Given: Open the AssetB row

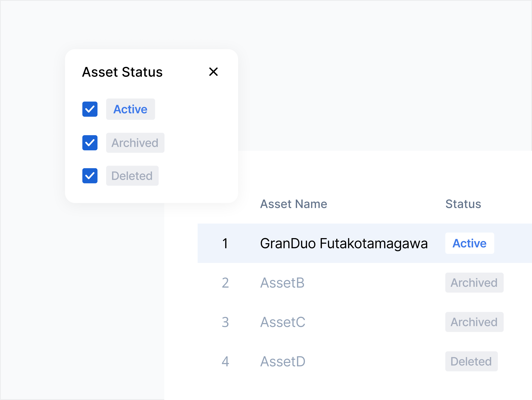Looking at the screenshot, I should [x=282, y=283].
